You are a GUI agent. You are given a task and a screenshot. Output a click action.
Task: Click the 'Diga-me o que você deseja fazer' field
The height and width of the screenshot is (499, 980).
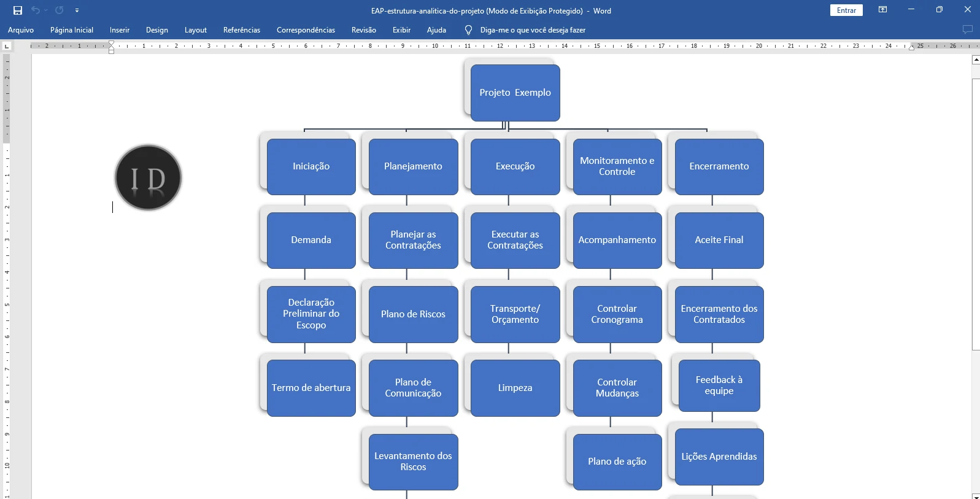pos(533,30)
